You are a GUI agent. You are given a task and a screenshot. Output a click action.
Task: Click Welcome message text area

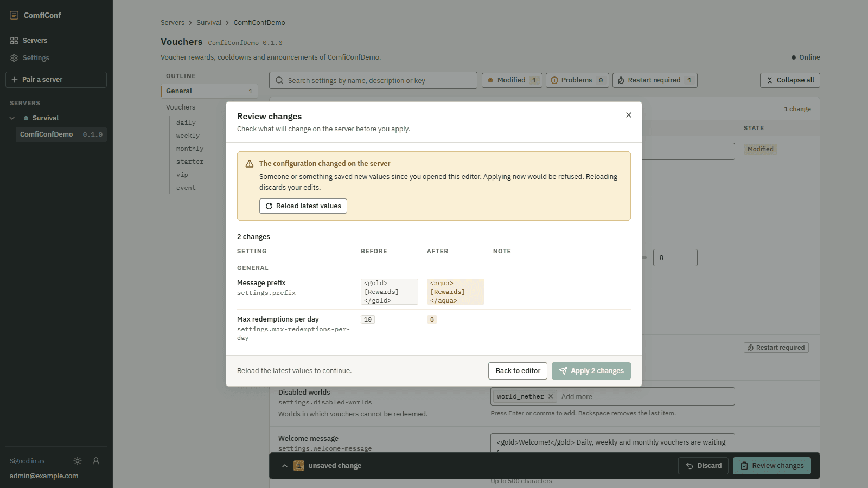[x=612, y=444]
